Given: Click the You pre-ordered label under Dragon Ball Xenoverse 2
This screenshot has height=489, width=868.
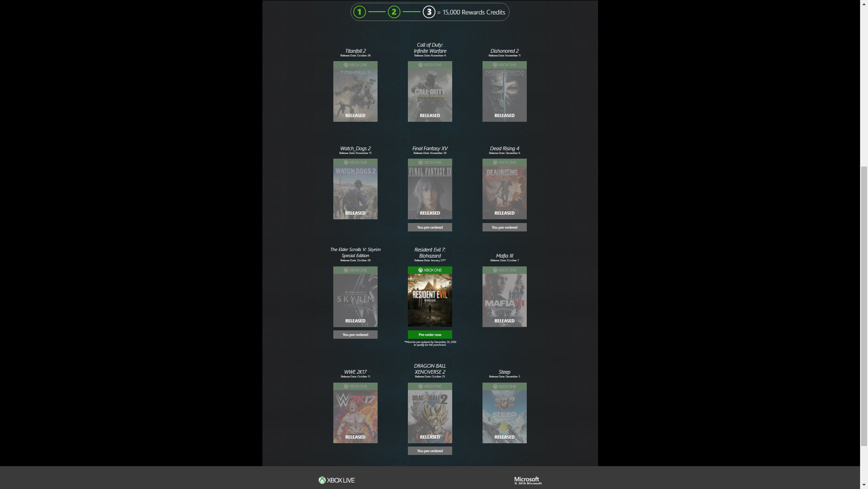Looking at the screenshot, I should 429,451.
